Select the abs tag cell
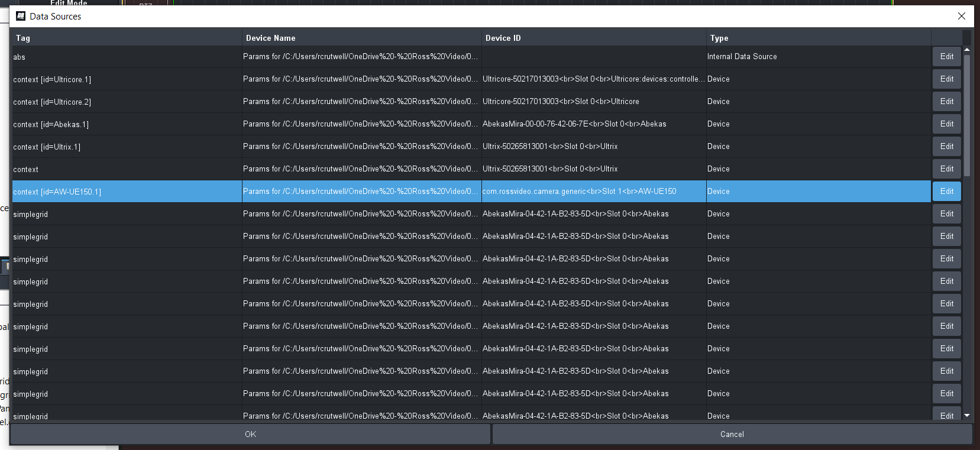The height and width of the screenshot is (450, 980). [x=127, y=57]
